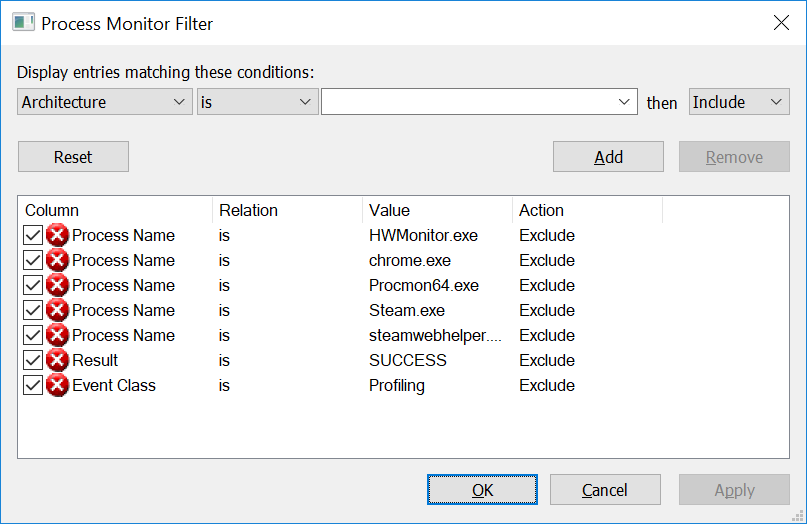Click the red exclude icon for HWMonitor.exe
This screenshot has width=807, height=524.
tap(57, 236)
